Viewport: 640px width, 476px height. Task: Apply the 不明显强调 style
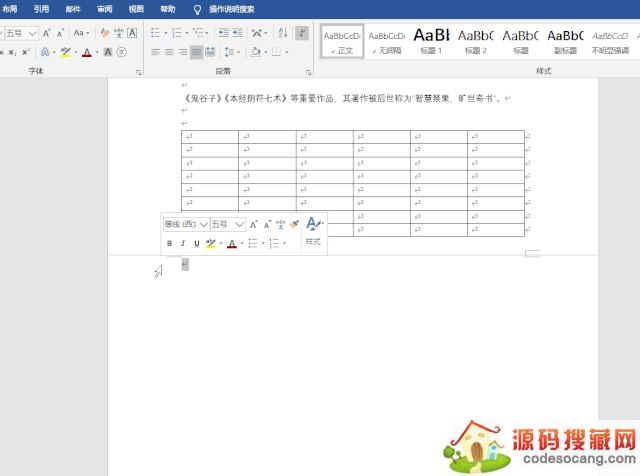610,41
